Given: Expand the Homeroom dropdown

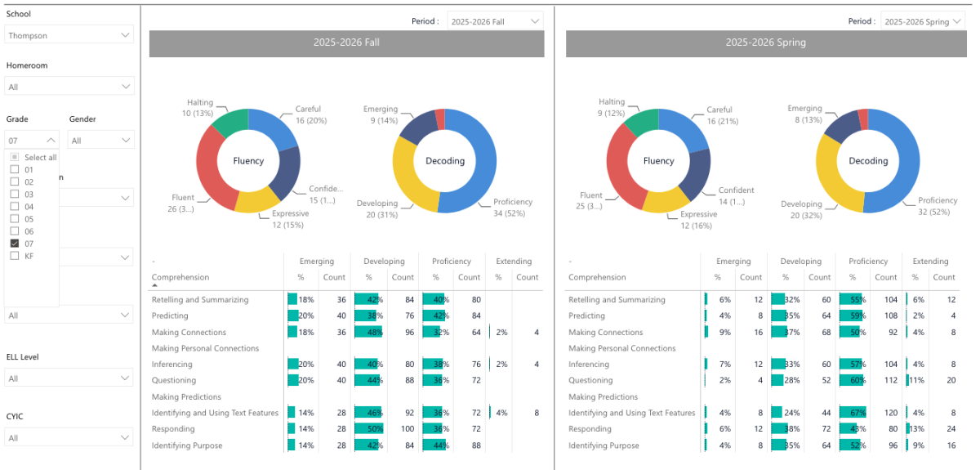Looking at the screenshot, I should (x=69, y=86).
